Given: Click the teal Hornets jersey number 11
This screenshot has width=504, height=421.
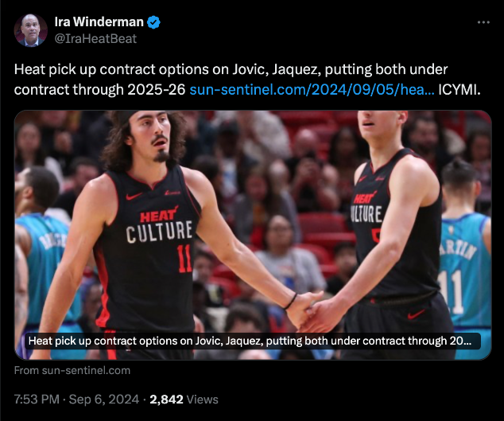Looking at the screenshot, I should pos(452,291).
